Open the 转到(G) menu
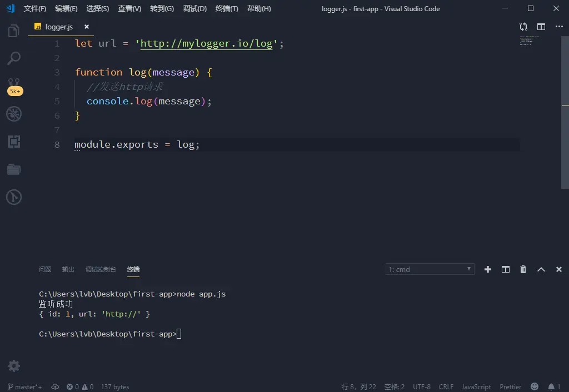 [x=162, y=9]
